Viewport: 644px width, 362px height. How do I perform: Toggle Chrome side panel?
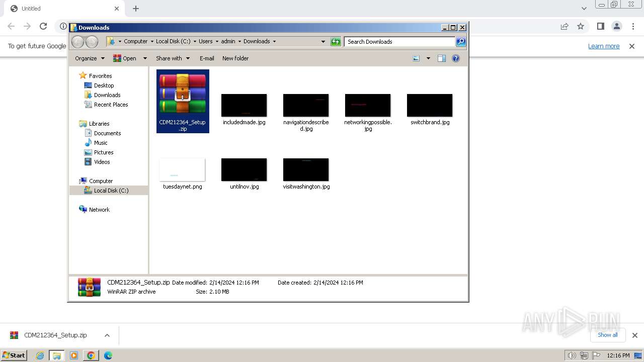[x=600, y=26]
